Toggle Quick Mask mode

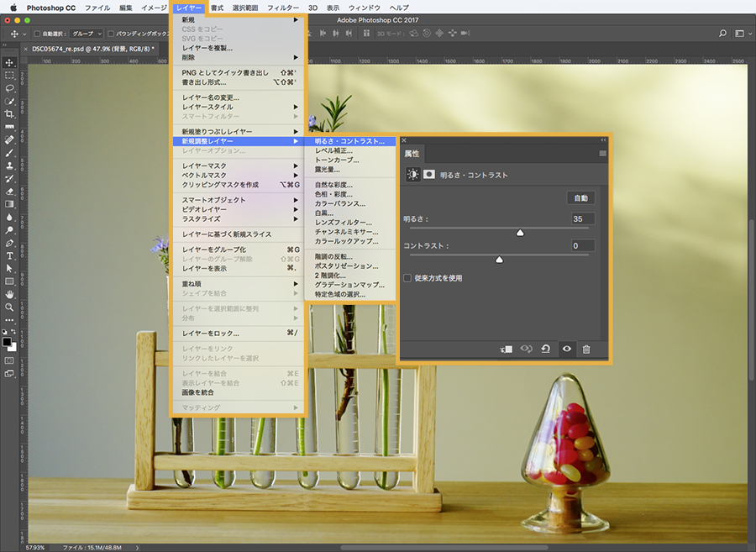click(x=9, y=360)
